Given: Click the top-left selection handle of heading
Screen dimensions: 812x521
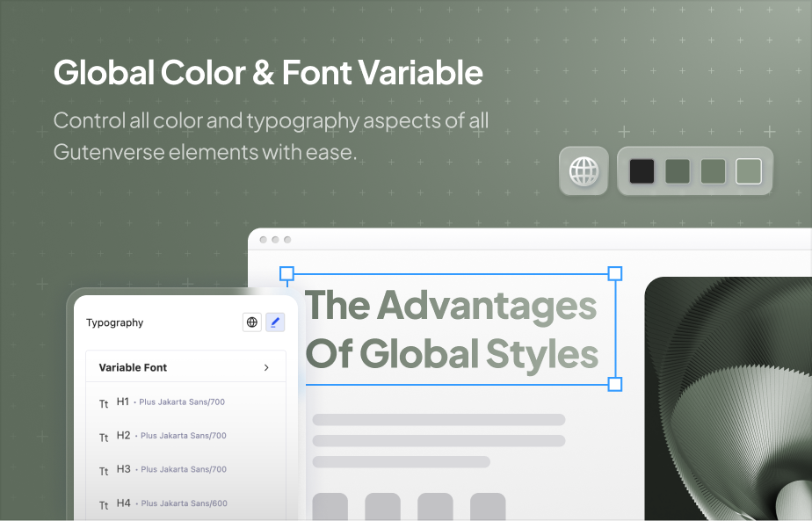Looking at the screenshot, I should 286,274.
